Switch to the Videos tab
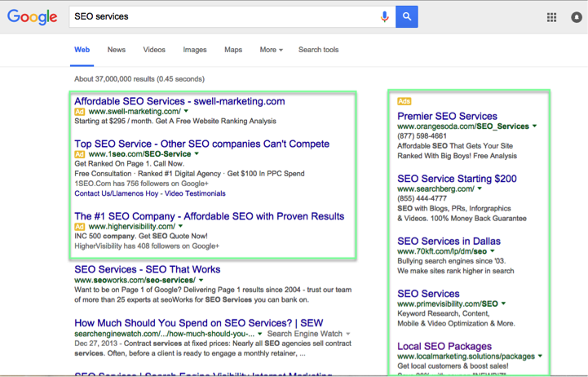588x377 pixels. click(154, 50)
